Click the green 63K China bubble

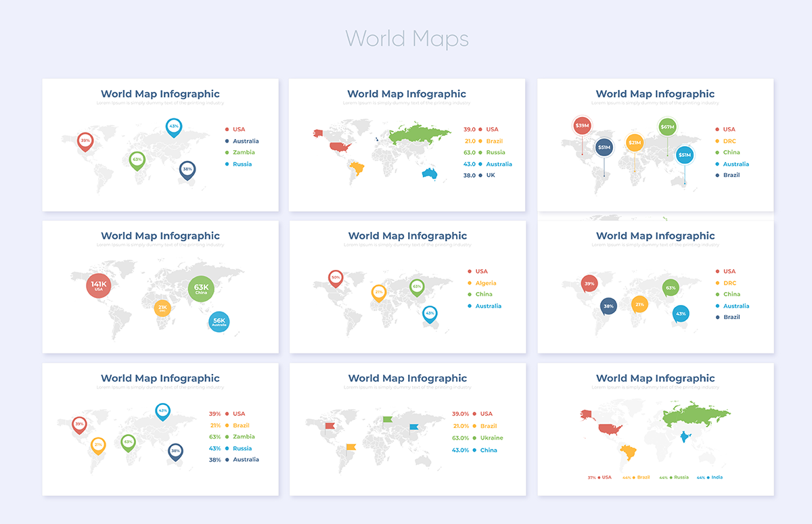click(x=201, y=289)
